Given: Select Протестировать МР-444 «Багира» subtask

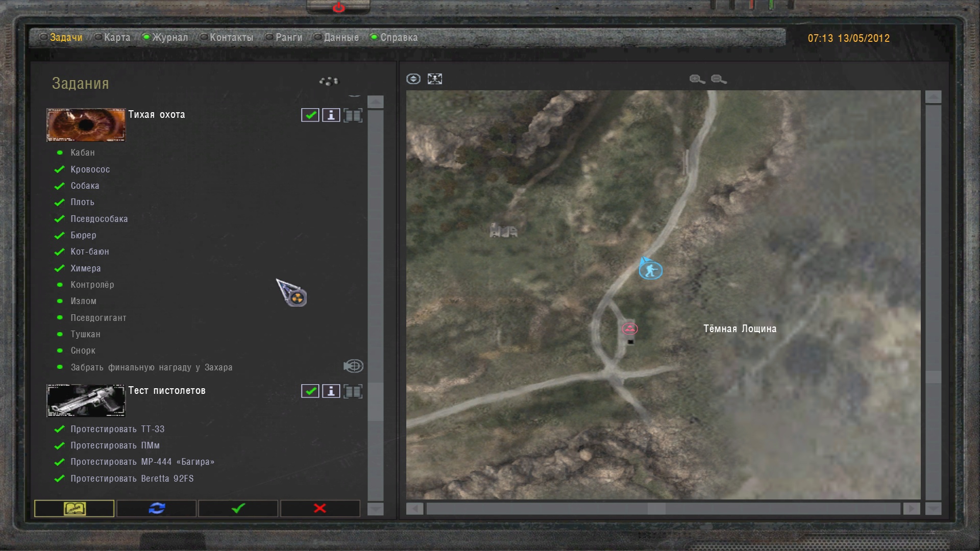Looking at the screenshot, I should point(142,462).
